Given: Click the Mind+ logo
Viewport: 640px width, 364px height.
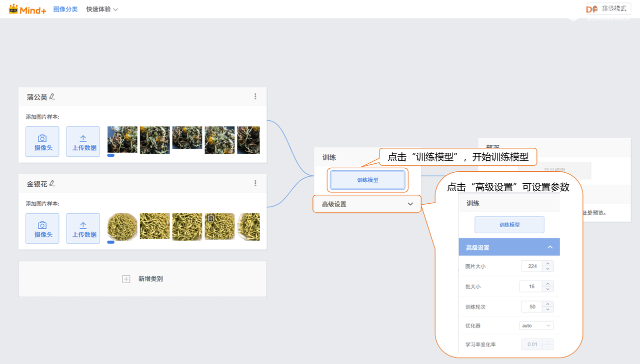Looking at the screenshot, I should 27,9.
